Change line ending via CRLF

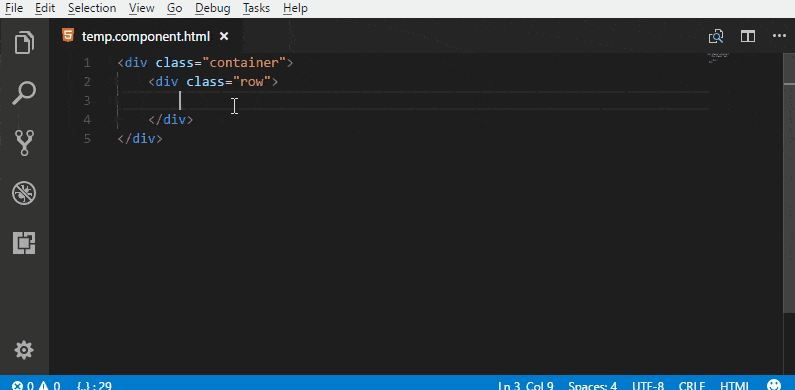[x=692, y=385]
